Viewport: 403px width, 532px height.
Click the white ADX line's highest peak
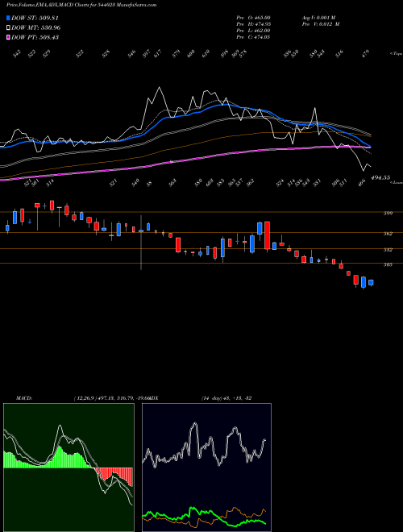pyautogui.click(x=194, y=424)
